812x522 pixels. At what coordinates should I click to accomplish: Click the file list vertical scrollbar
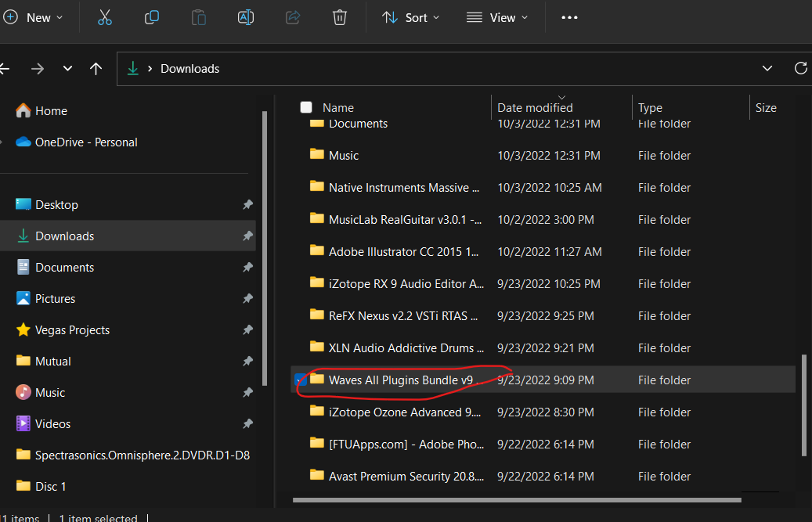[x=803, y=405]
